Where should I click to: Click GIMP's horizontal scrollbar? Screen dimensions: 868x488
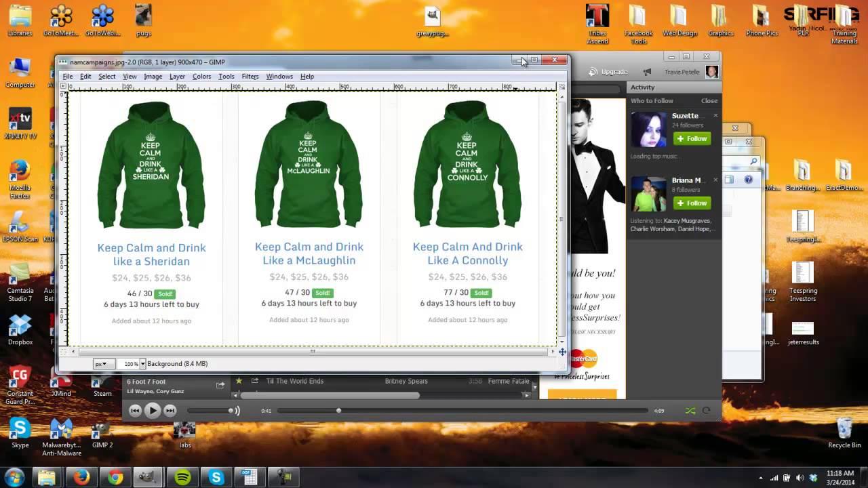click(313, 352)
